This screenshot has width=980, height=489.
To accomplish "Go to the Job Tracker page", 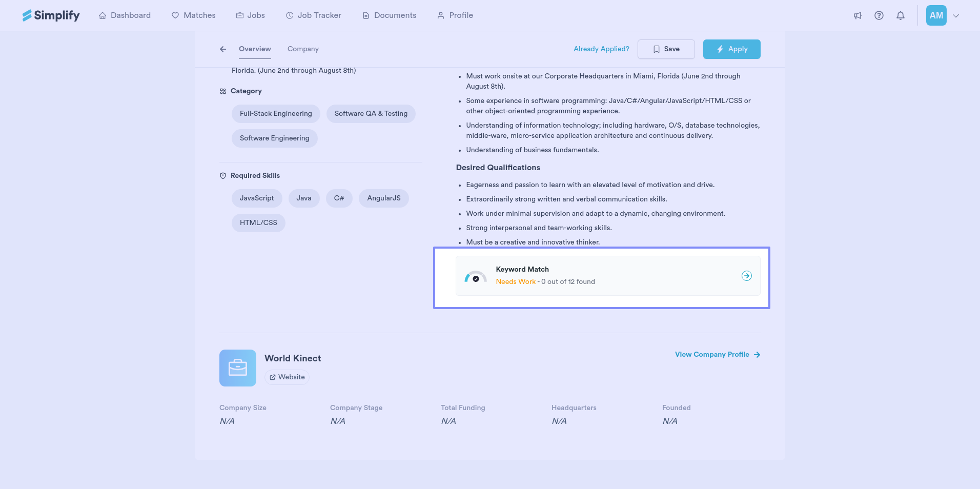I will click(313, 15).
